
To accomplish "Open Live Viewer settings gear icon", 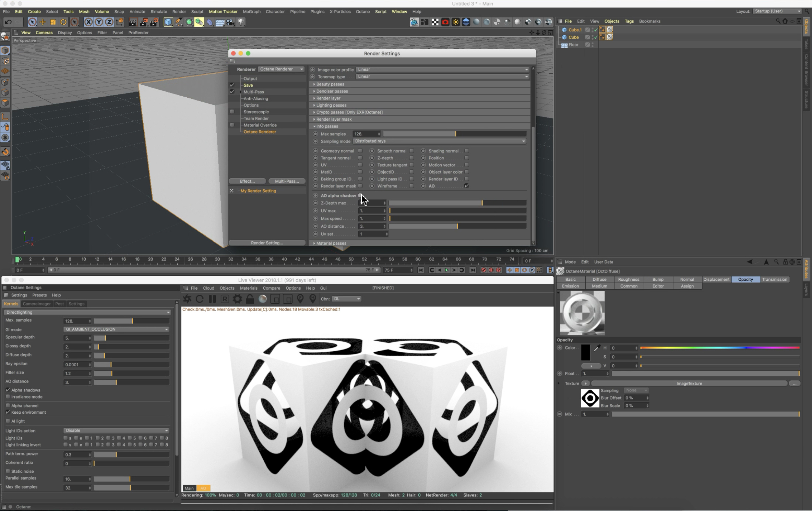I will pyautogui.click(x=237, y=299).
